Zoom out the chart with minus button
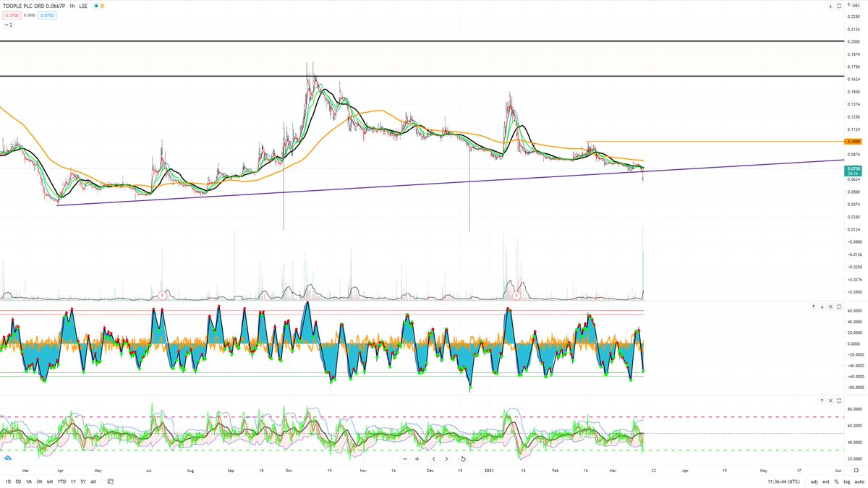The width and height of the screenshot is (868, 488). click(x=405, y=459)
